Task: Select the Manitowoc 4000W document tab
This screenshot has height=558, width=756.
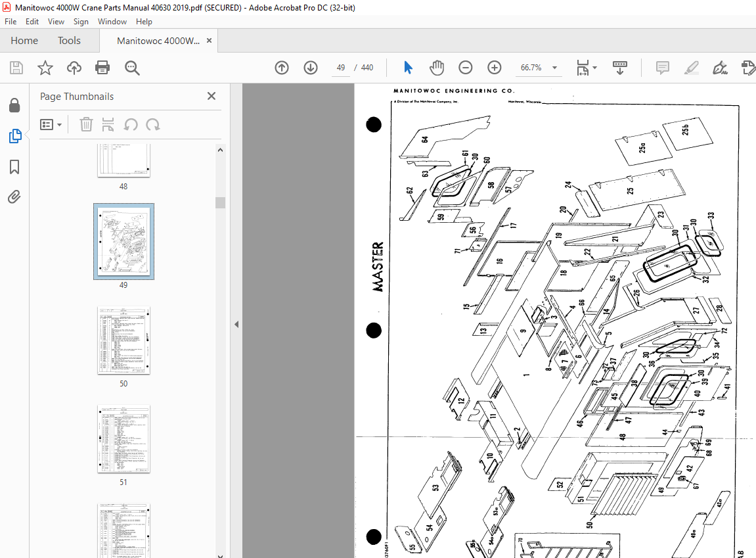Action: point(158,41)
